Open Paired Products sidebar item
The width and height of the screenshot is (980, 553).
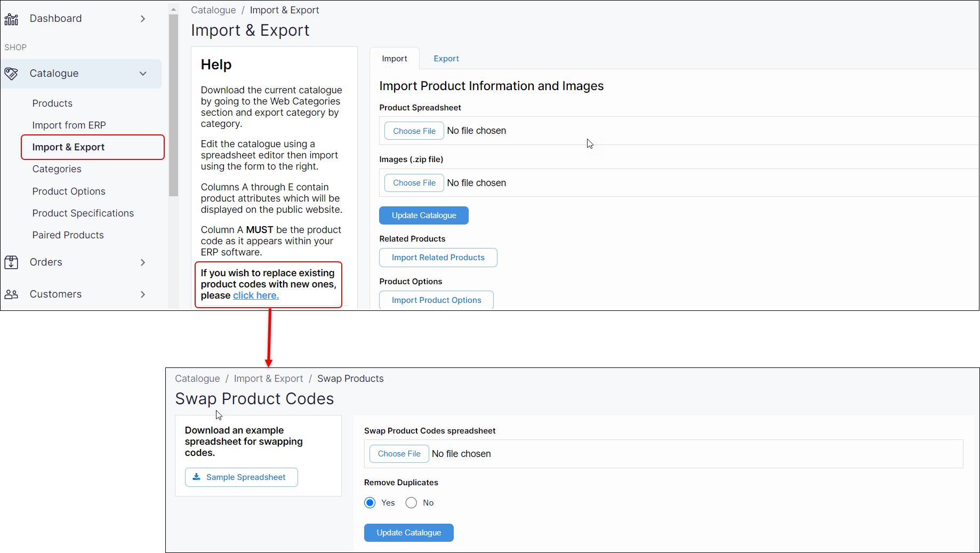click(68, 235)
